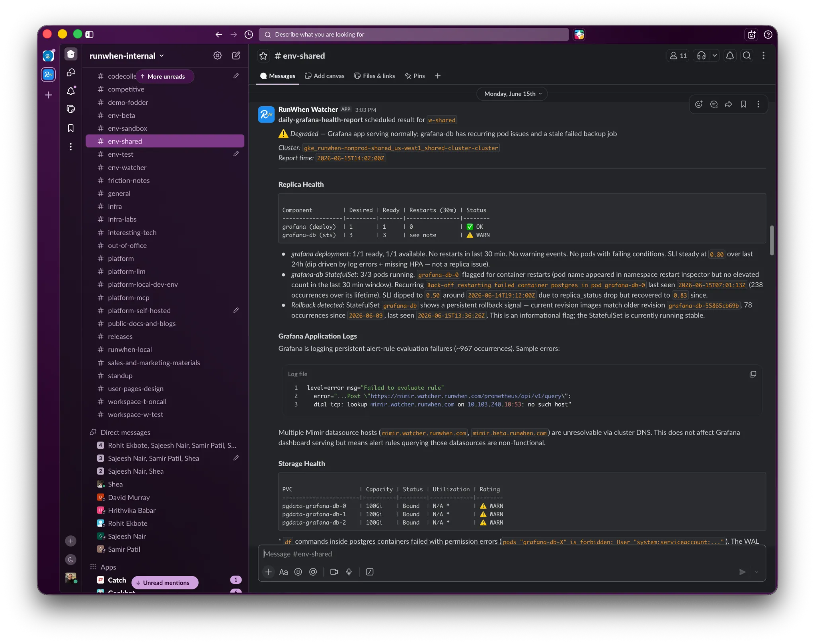Copy the Log file snippet
The image size is (815, 644).
click(753, 374)
